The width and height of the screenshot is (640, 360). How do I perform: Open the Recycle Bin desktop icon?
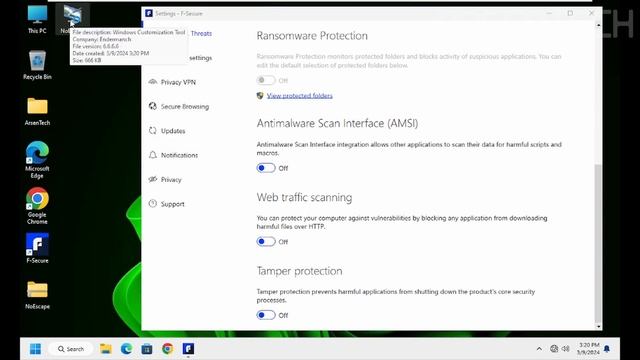[37, 64]
